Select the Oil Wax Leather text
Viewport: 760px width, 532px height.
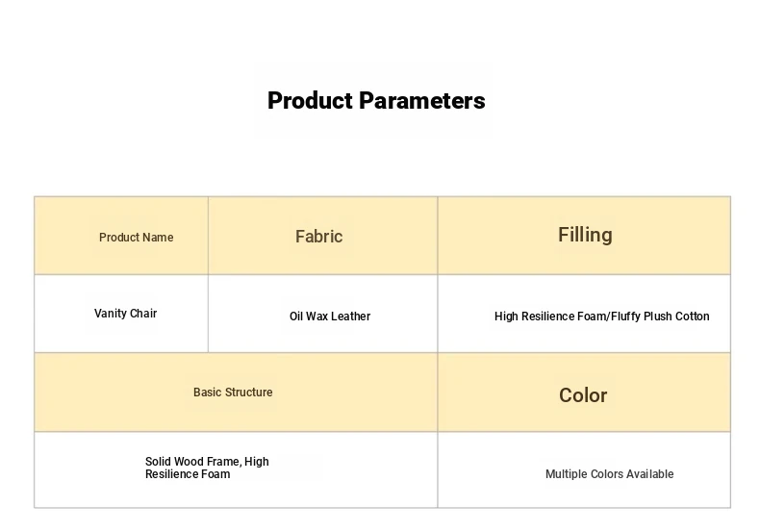[329, 317]
